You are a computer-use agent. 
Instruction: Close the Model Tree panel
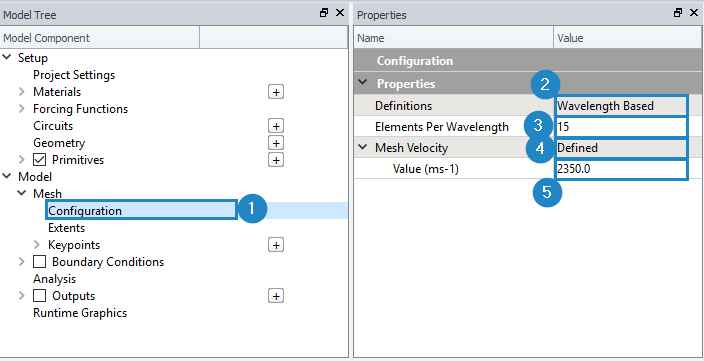tap(340, 13)
